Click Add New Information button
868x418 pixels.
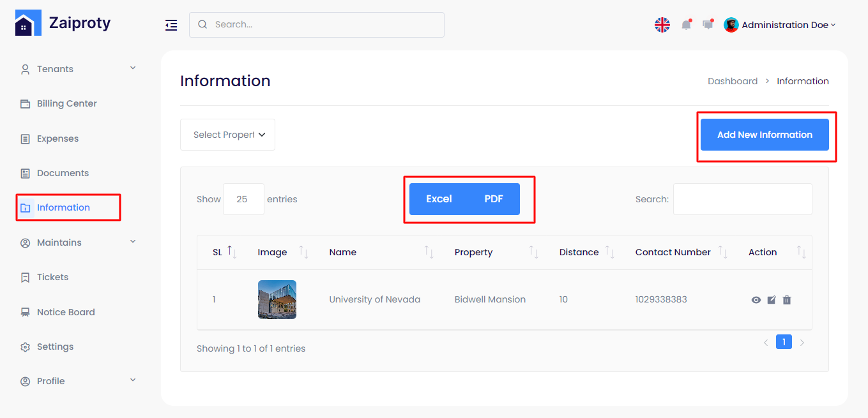pos(765,135)
